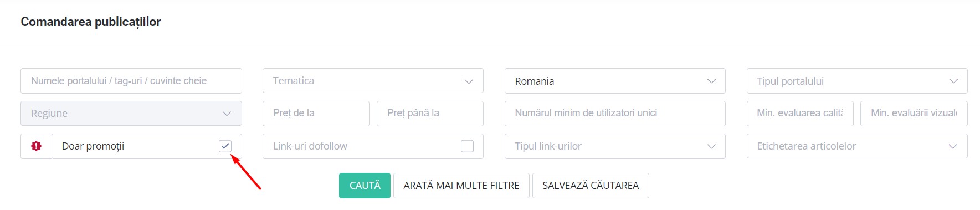Click the Min. evaluarea calității field

point(800,114)
